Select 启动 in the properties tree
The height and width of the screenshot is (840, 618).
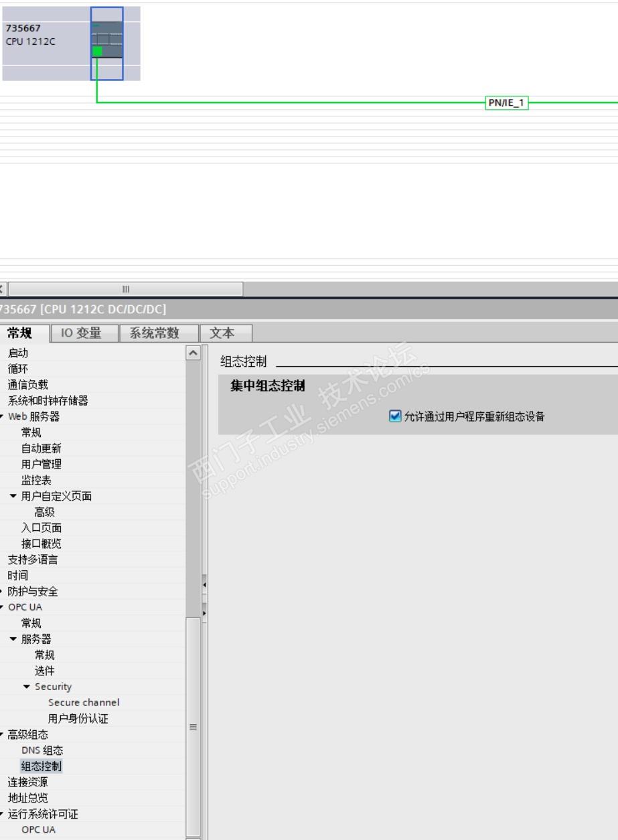click(18, 353)
